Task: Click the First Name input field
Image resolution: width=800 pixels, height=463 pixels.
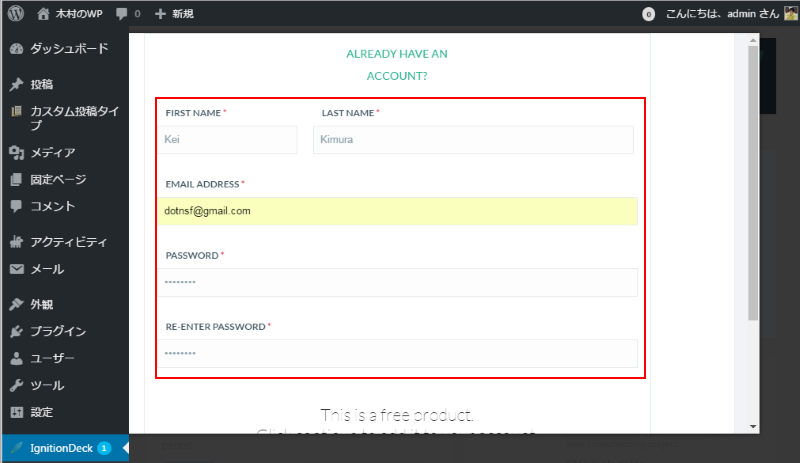Action: point(227,139)
